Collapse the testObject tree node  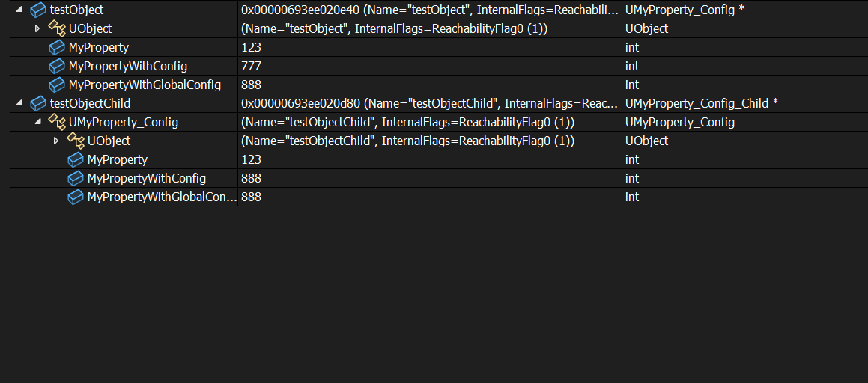pos(19,10)
